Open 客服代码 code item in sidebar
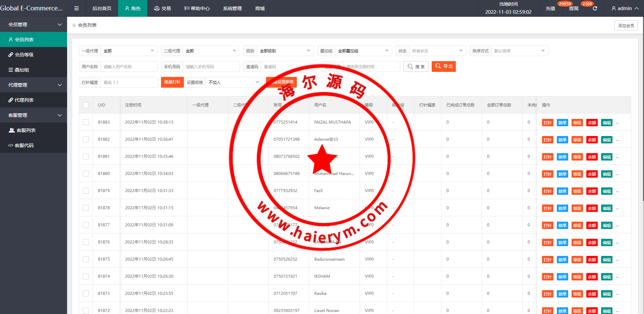This screenshot has width=644, height=314. 21,145
